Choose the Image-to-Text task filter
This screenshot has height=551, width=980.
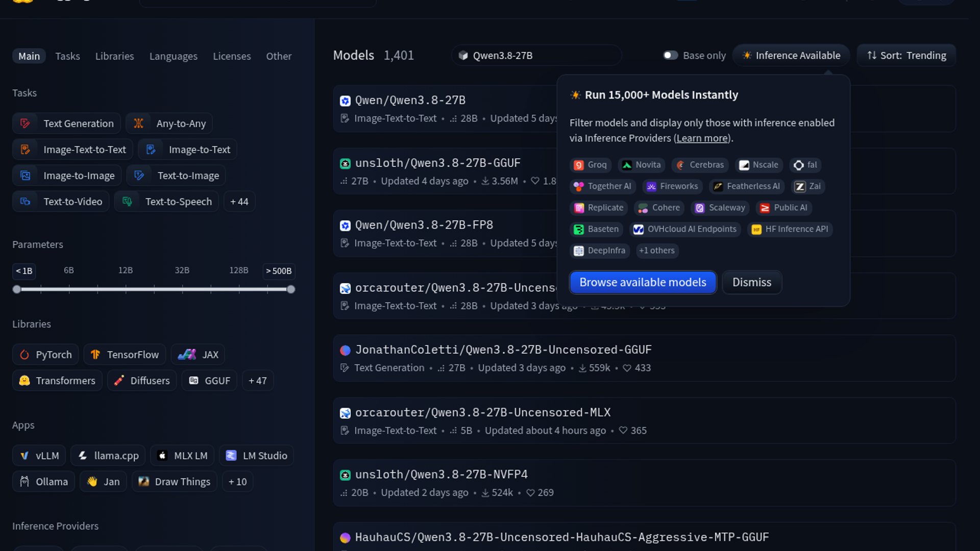click(x=187, y=149)
